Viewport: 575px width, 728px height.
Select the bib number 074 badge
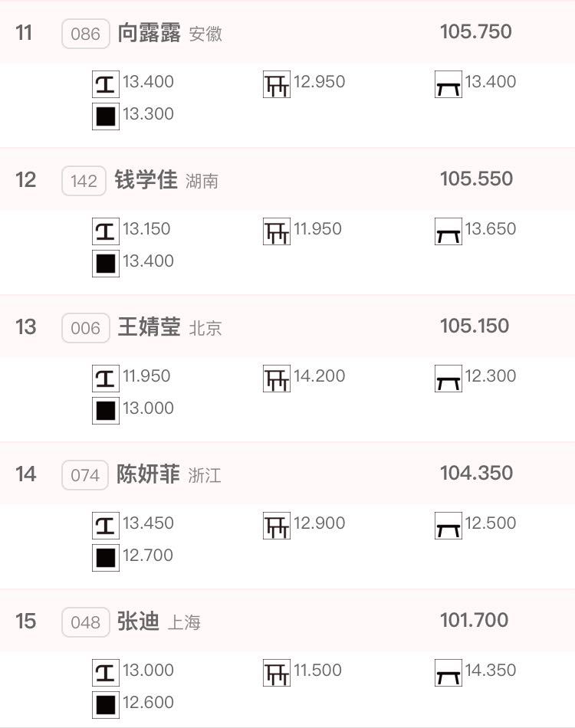point(85,475)
